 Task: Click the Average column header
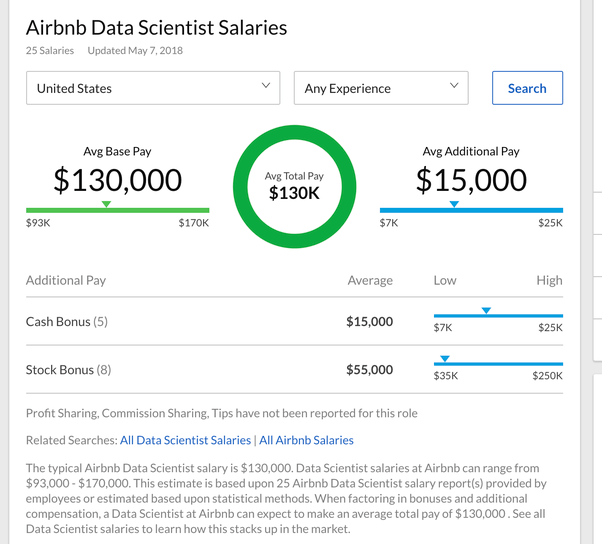370,281
